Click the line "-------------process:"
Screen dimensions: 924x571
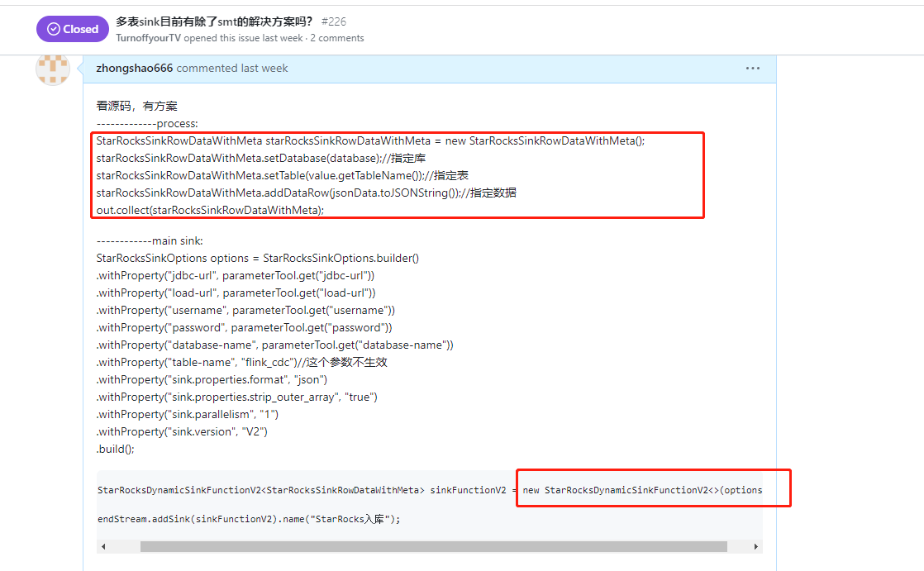[147, 124]
